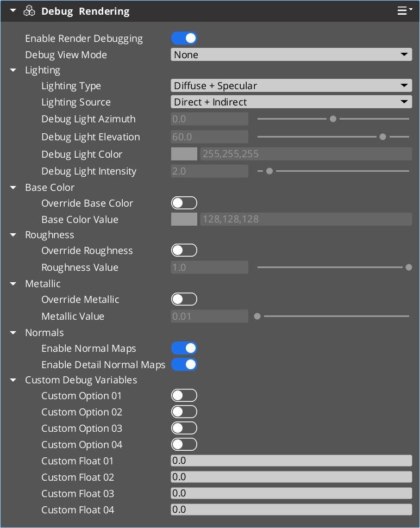Click the Debug Rendering cubes icon
Screen dimensions: 420x528
pyautogui.click(x=29, y=11)
